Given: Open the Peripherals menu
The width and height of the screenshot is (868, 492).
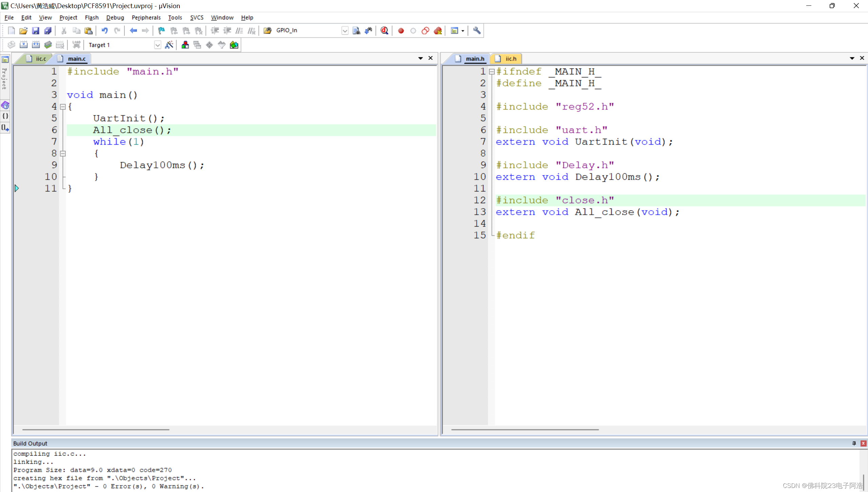Looking at the screenshot, I should click(x=146, y=17).
